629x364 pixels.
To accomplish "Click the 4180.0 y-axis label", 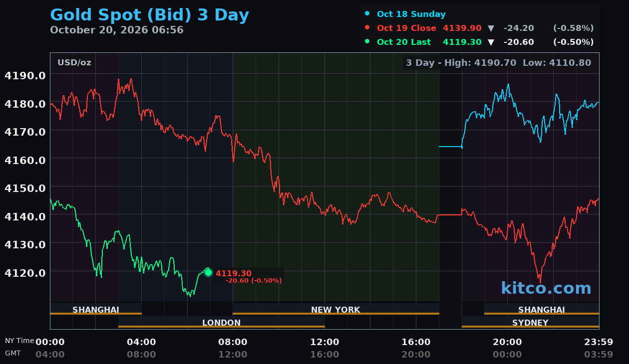I will point(25,103).
